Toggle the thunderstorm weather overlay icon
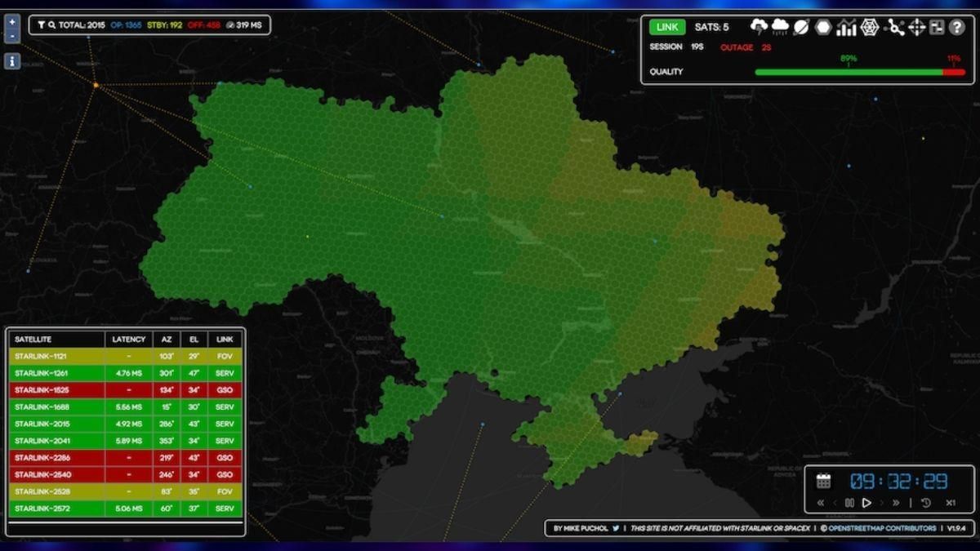 click(759, 27)
